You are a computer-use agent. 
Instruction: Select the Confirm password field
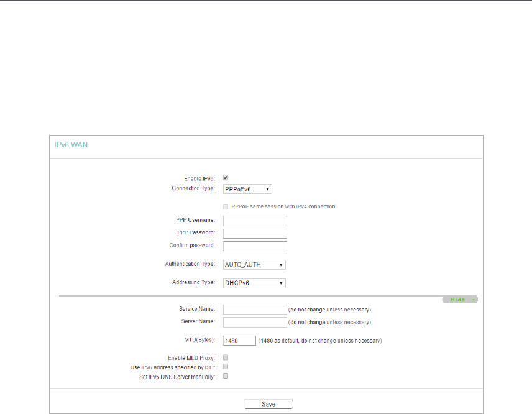pyautogui.click(x=255, y=246)
